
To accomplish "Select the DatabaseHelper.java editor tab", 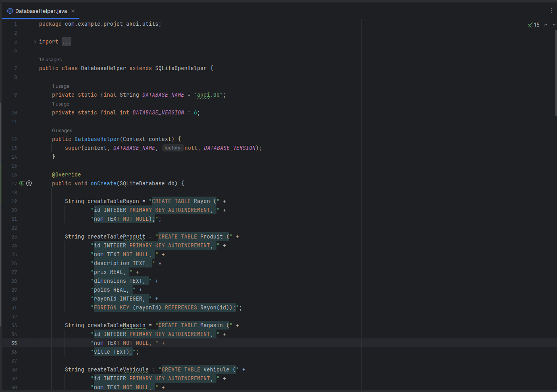I will point(41,11).
